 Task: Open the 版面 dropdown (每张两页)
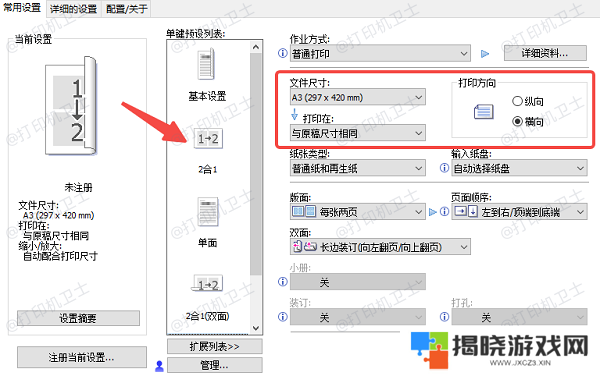point(357,212)
